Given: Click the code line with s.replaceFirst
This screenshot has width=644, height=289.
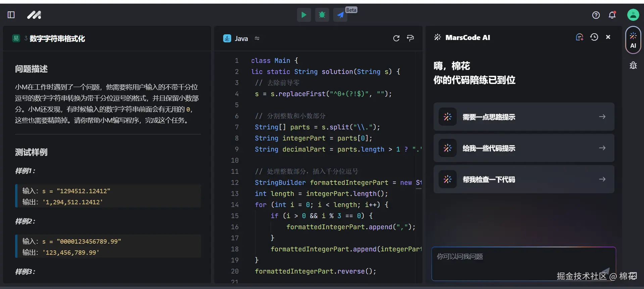Looking at the screenshot, I should (x=323, y=94).
